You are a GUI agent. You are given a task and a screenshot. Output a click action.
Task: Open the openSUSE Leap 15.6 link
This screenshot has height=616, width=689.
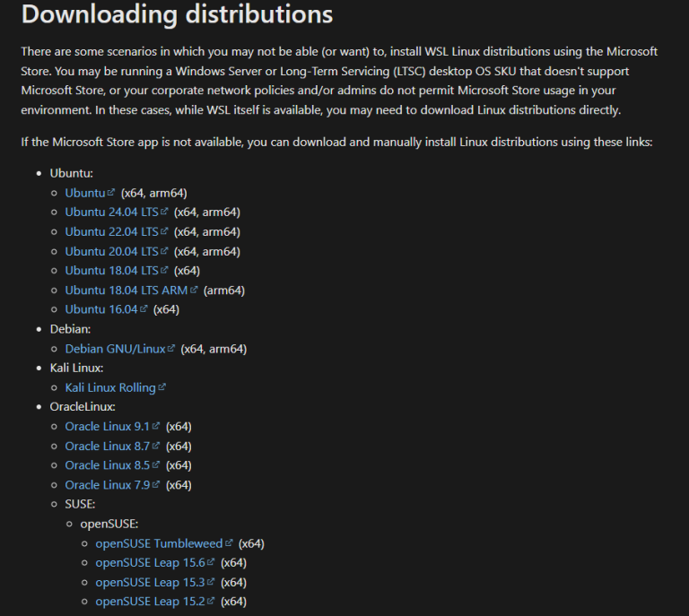click(155, 562)
